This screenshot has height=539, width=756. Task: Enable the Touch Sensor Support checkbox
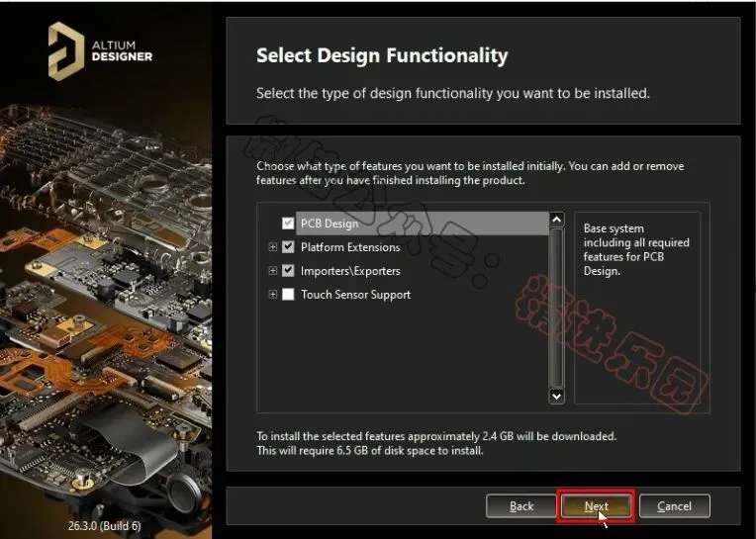pos(288,295)
